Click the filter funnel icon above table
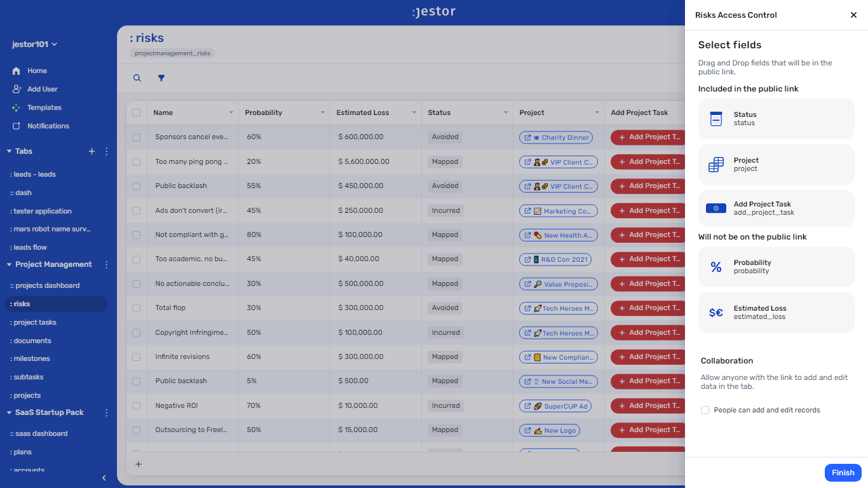The width and height of the screenshot is (868, 488). point(161,78)
